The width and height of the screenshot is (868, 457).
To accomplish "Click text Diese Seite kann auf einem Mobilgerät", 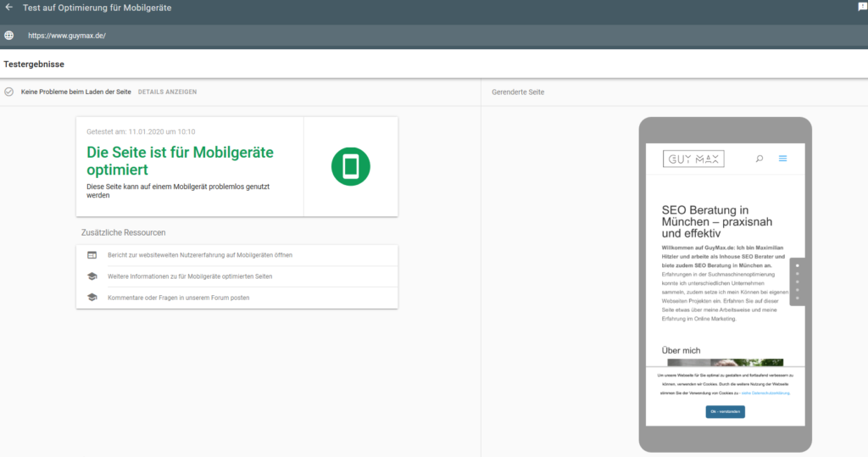I will point(178,191).
